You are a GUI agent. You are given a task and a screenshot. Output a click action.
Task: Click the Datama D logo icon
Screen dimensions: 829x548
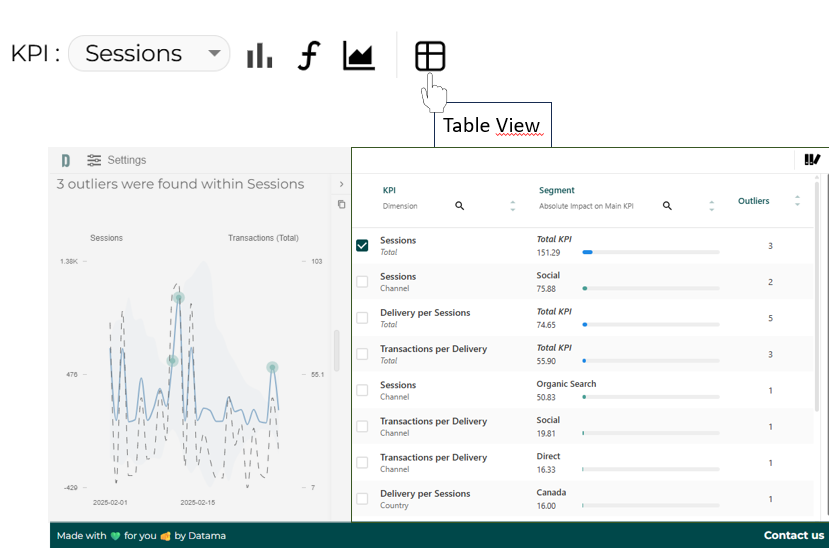[66, 160]
